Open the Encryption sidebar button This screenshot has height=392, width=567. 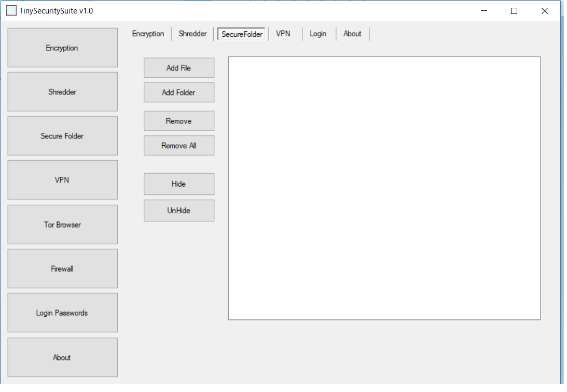click(63, 48)
